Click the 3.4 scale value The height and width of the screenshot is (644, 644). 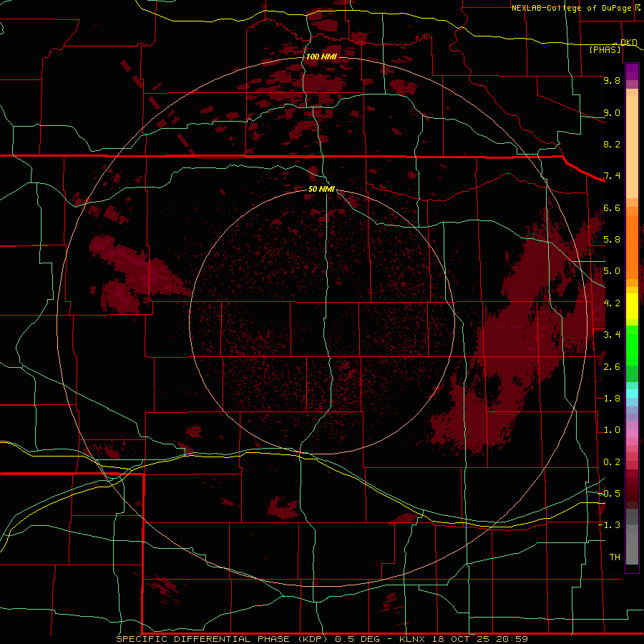point(612,335)
